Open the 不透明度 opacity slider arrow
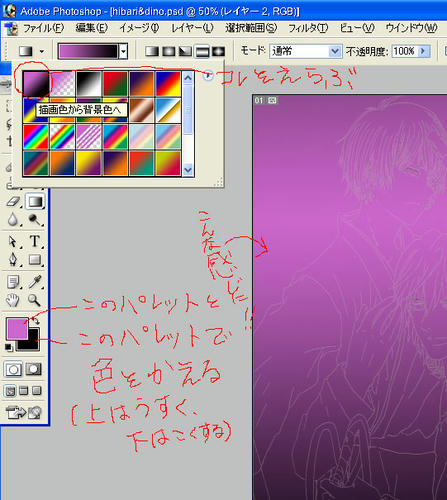 point(423,51)
